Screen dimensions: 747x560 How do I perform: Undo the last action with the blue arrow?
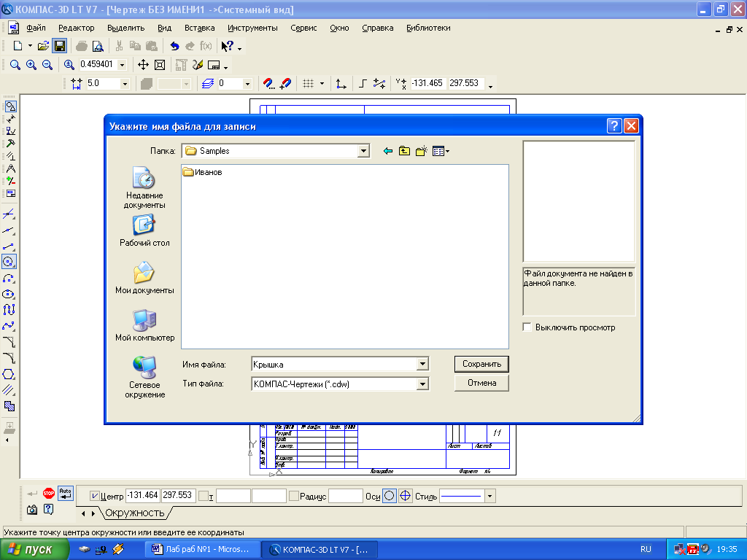pyautogui.click(x=174, y=46)
